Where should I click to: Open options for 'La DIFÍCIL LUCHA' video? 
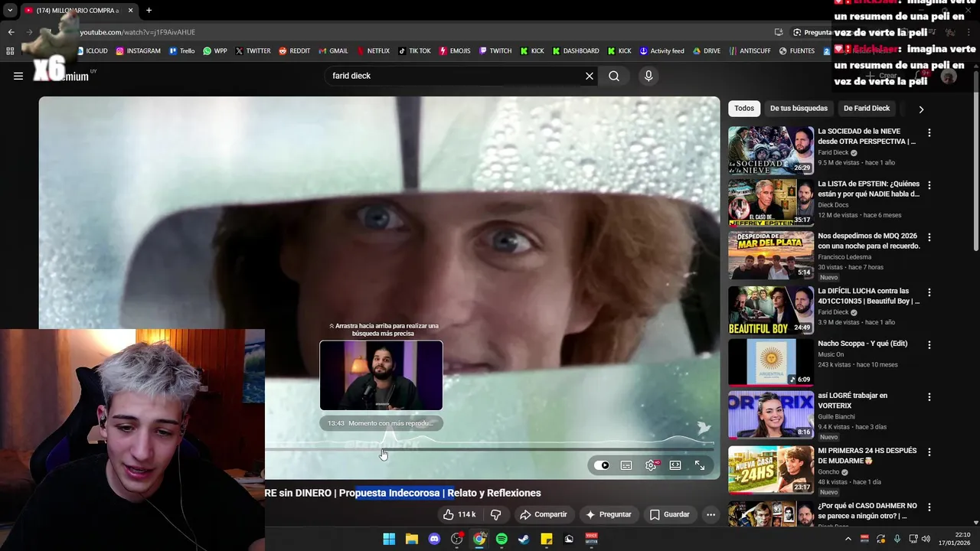[x=929, y=292]
